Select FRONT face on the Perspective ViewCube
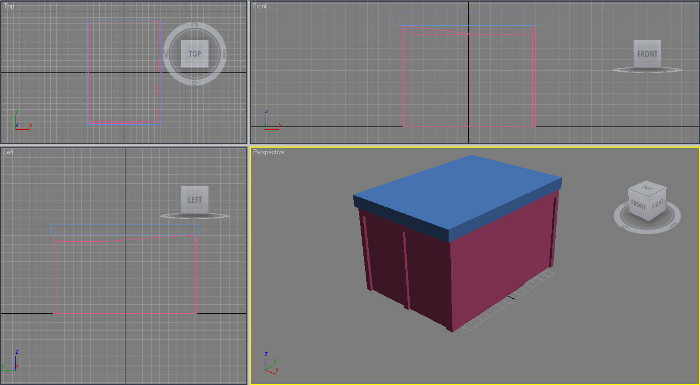Screen dimensions: 700x385 point(638,205)
